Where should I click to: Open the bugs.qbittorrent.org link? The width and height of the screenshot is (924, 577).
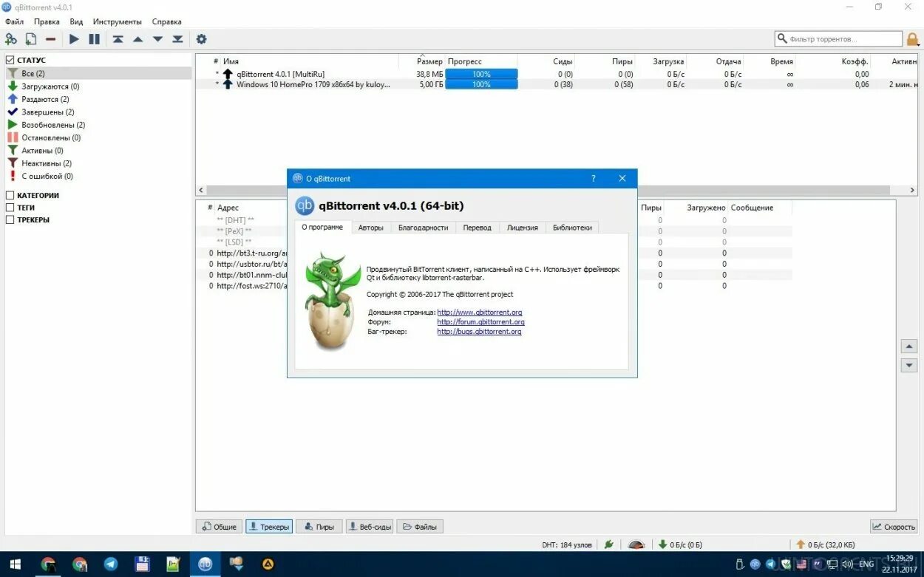[x=480, y=332]
